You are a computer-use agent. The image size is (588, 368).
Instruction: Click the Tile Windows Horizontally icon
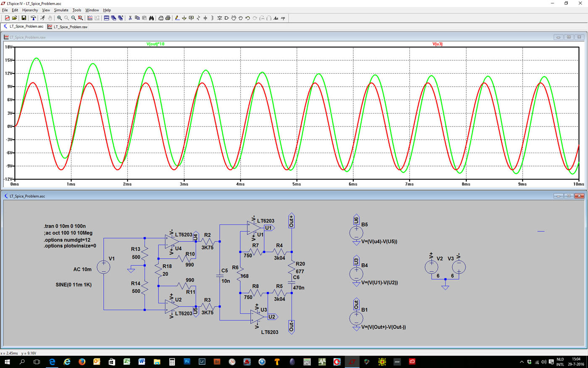(107, 18)
